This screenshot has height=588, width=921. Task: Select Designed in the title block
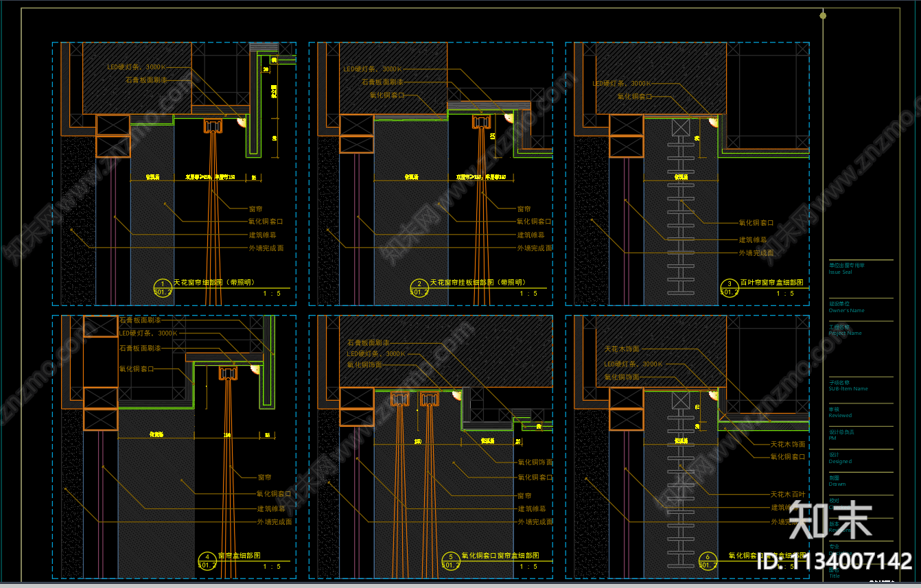click(x=840, y=462)
